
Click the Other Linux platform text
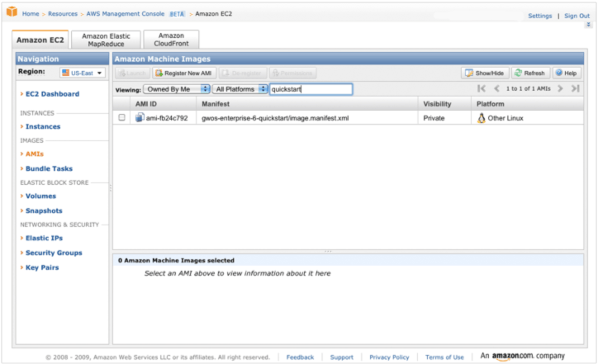505,118
